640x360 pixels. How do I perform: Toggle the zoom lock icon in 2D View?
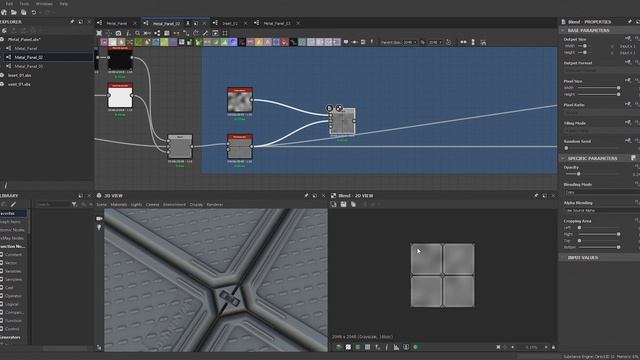coord(553,347)
